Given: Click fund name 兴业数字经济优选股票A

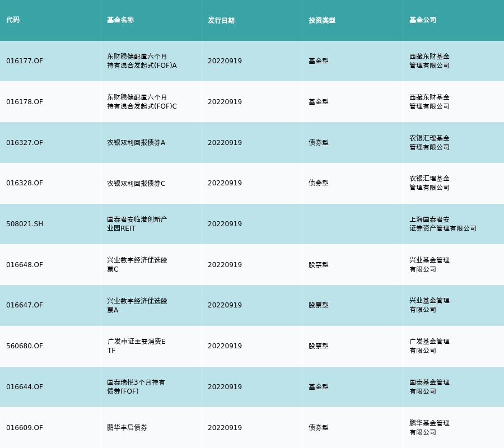Looking at the screenshot, I should pyautogui.click(x=137, y=305).
